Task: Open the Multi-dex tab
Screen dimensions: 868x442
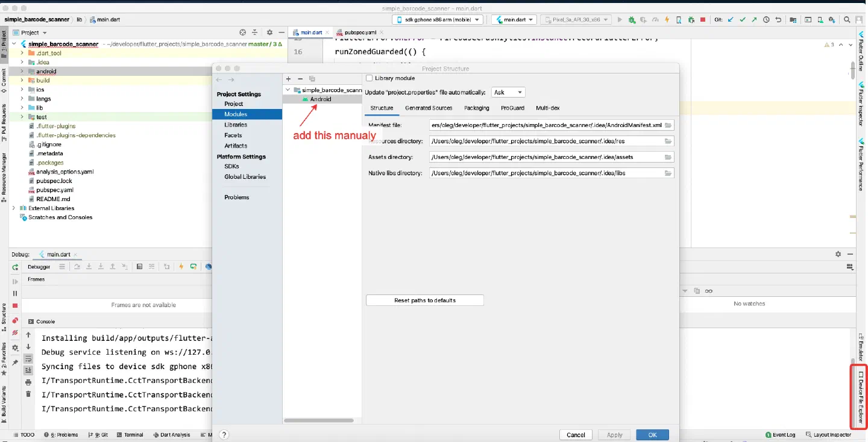Action: 548,108
